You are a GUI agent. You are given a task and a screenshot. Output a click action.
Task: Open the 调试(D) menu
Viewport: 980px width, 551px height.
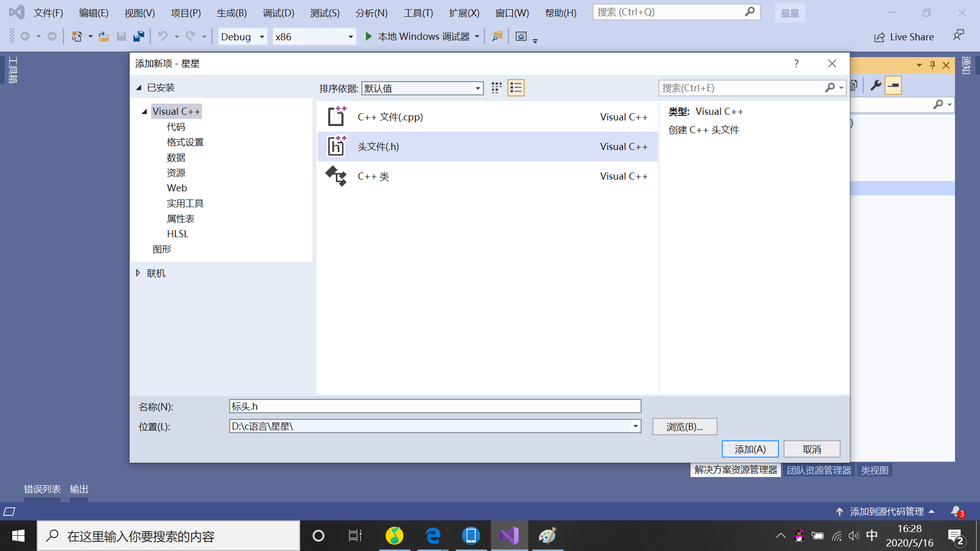click(x=278, y=13)
